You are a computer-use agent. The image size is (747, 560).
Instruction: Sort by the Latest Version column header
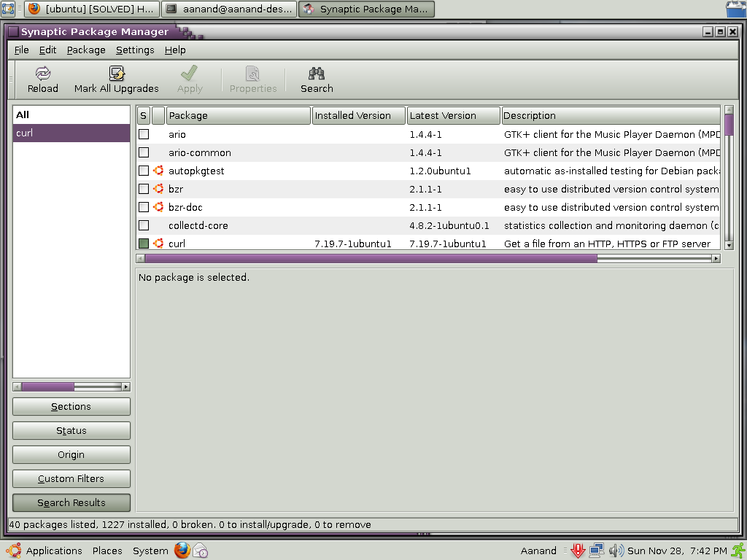[454, 115]
